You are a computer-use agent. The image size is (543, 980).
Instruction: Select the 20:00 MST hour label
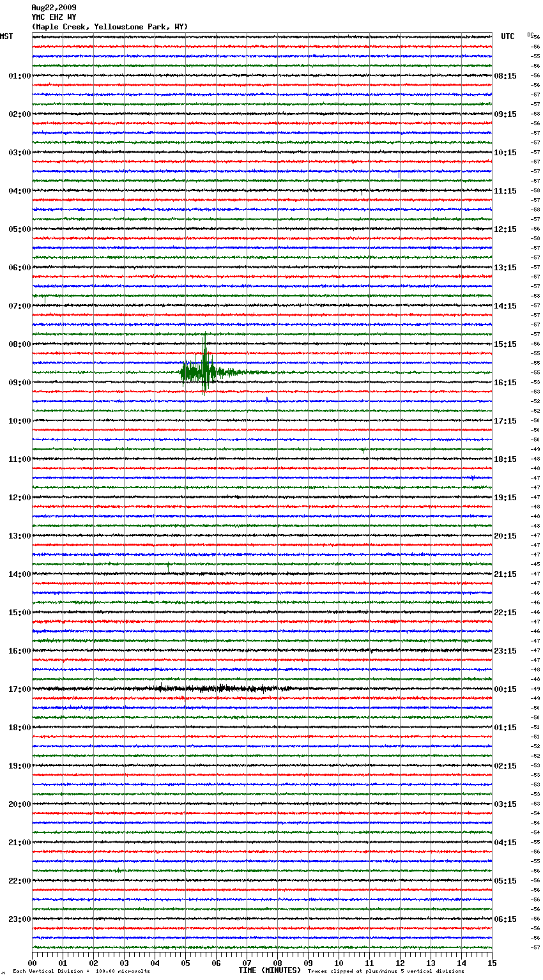pyautogui.click(x=20, y=804)
